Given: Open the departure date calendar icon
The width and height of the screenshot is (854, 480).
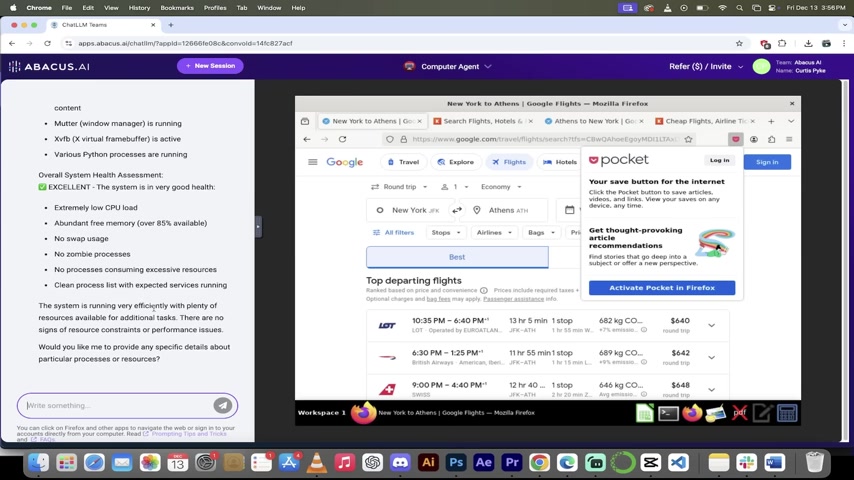Looking at the screenshot, I should [x=570, y=210].
